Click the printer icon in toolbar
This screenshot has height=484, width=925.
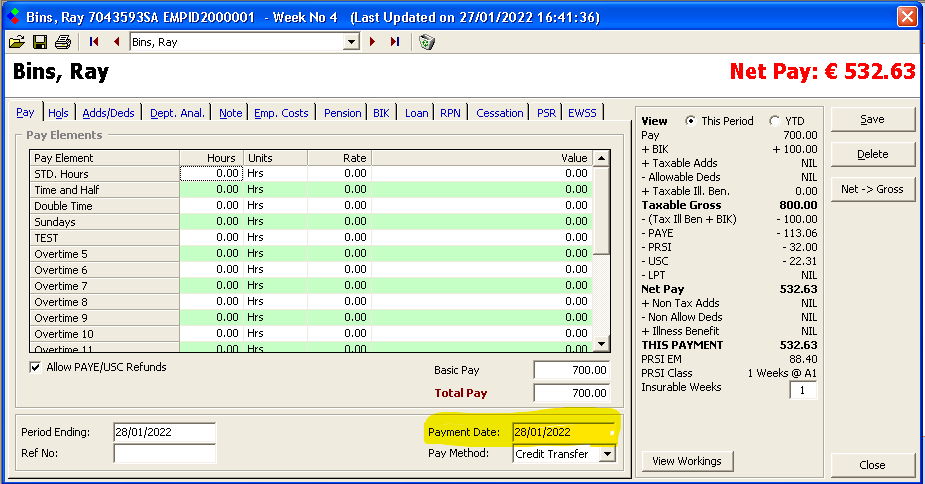(x=63, y=42)
